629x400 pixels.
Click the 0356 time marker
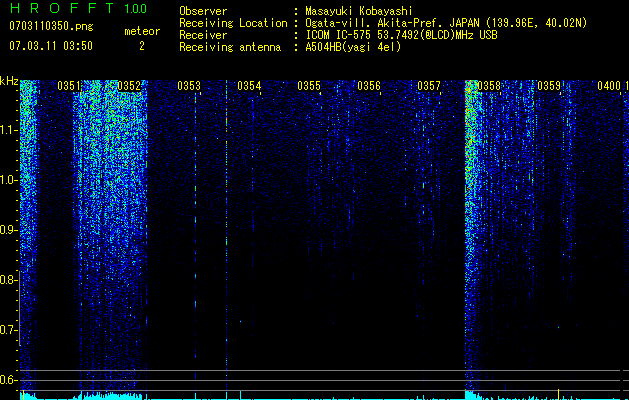[x=369, y=86]
